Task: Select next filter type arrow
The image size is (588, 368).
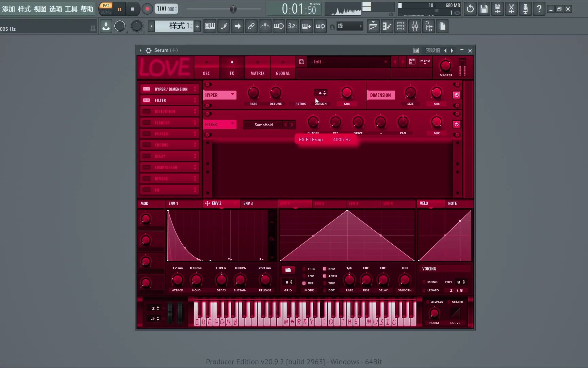Action: 292,125
